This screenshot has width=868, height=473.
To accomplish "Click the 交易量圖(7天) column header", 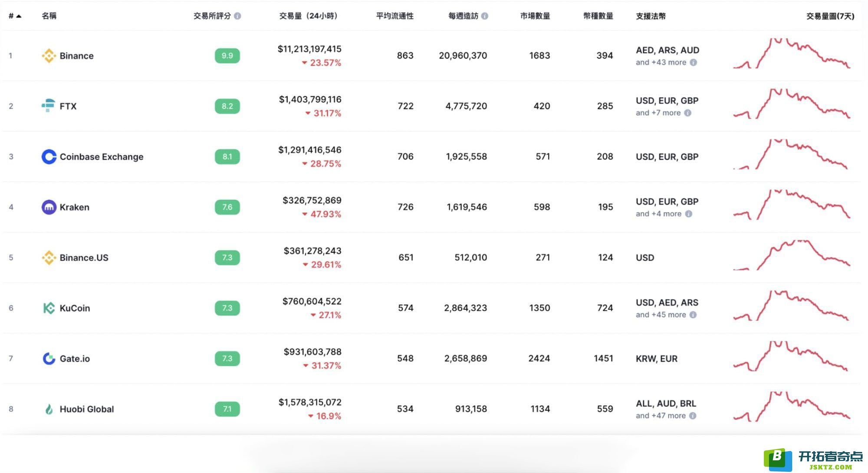I will pos(830,16).
